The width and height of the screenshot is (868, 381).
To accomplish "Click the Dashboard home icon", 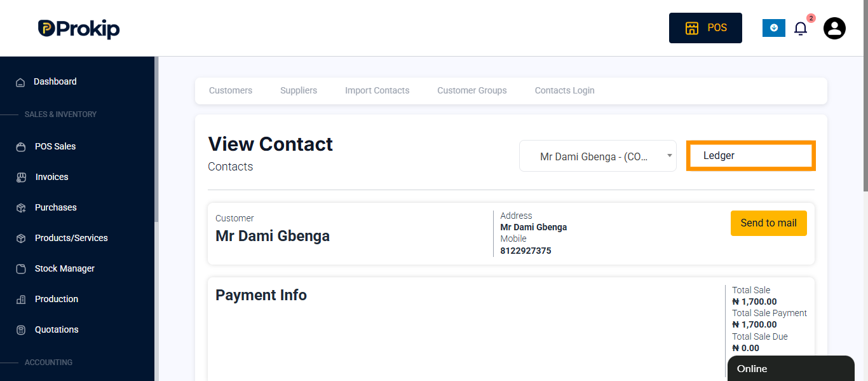I will (x=20, y=82).
